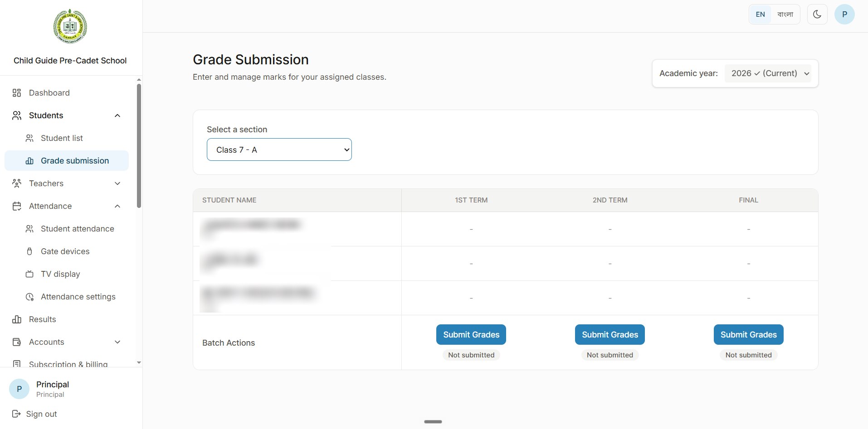Click the school logo emblem
The image size is (868, 429).
(x=70, y=26)
